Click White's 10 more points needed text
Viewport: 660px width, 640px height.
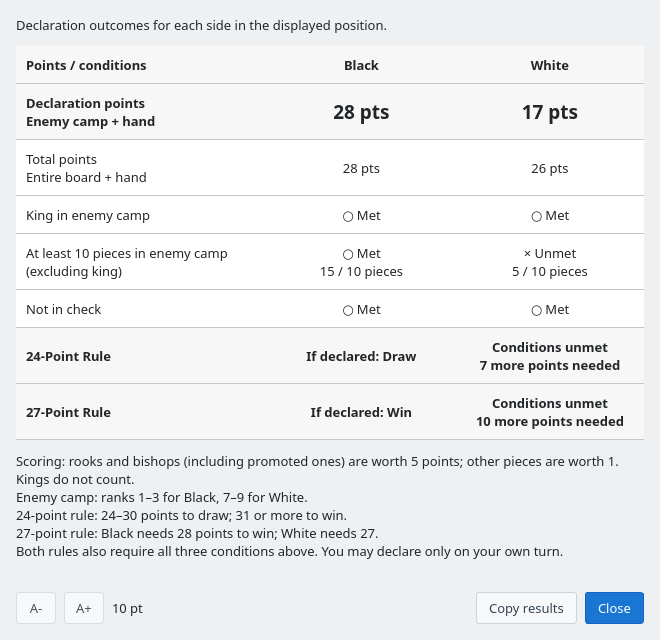550,421
